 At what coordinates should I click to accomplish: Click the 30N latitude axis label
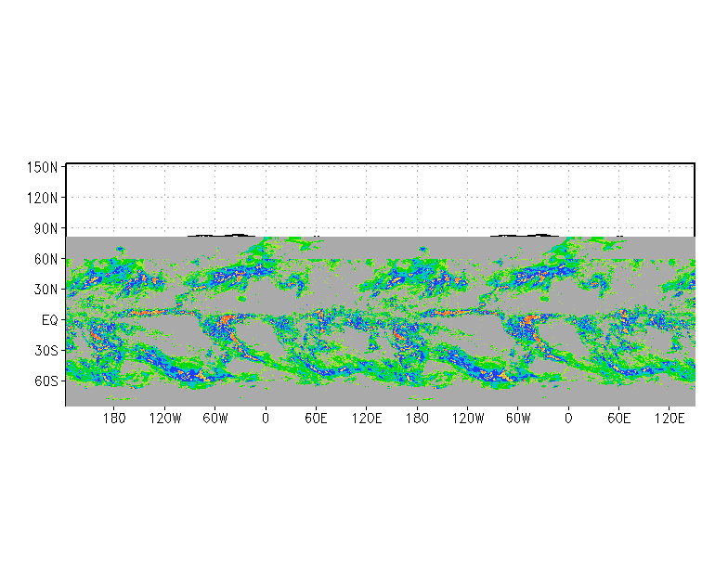(x=45, y=290)
